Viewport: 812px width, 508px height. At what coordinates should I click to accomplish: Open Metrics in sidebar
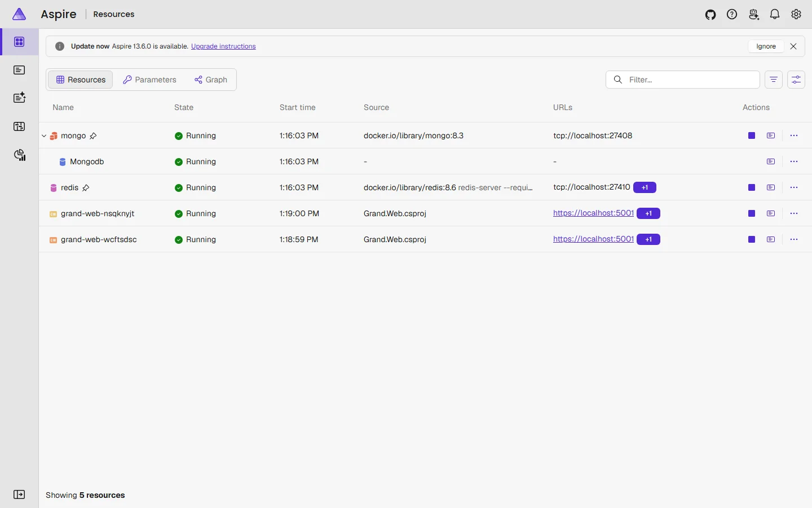pyautogui.click(x=19, y=155)
